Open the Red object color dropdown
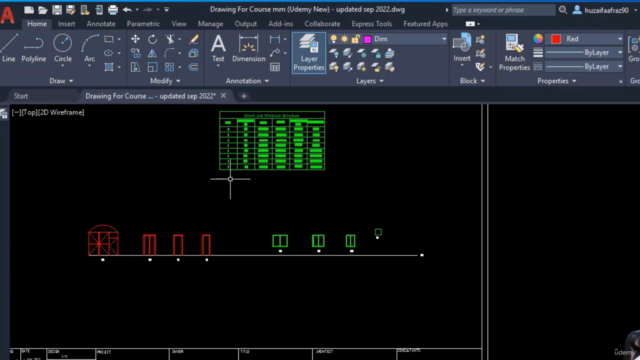This screenshot has width=640, height=360. [620, 39]
